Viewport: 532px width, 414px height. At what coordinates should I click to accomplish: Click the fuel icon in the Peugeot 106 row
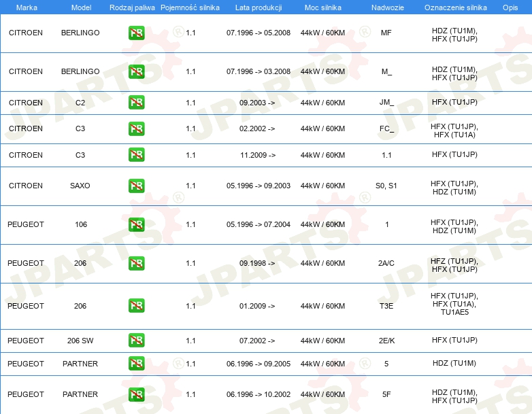[136, 224]
